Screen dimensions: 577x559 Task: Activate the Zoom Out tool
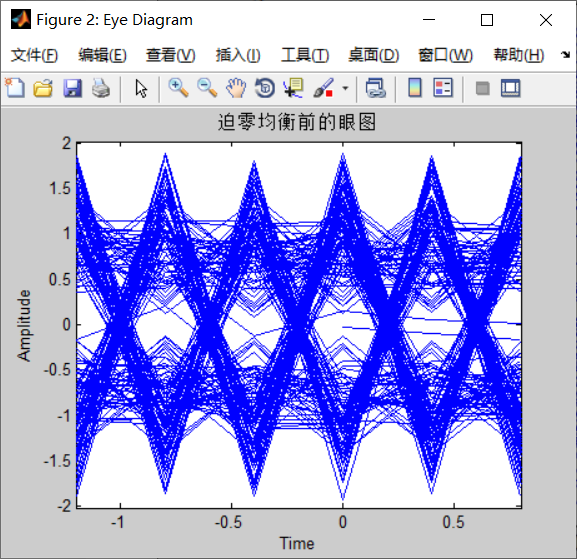coord(207,88)
